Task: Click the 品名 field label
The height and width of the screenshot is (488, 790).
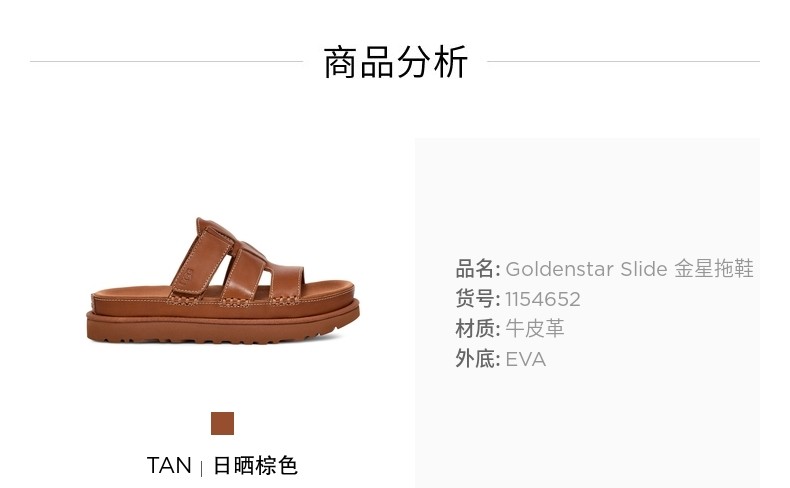Action: 475,269
